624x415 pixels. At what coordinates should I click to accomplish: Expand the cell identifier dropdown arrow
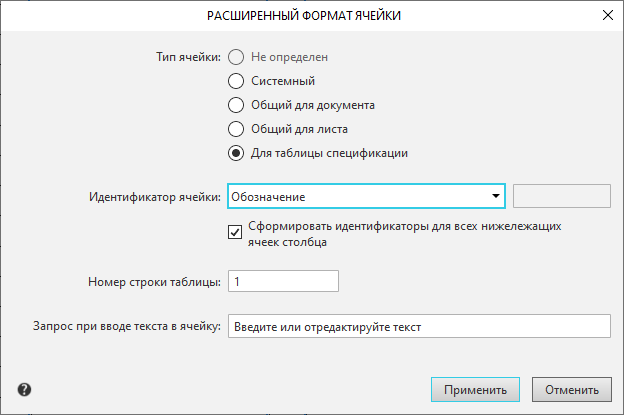point(495,197)
